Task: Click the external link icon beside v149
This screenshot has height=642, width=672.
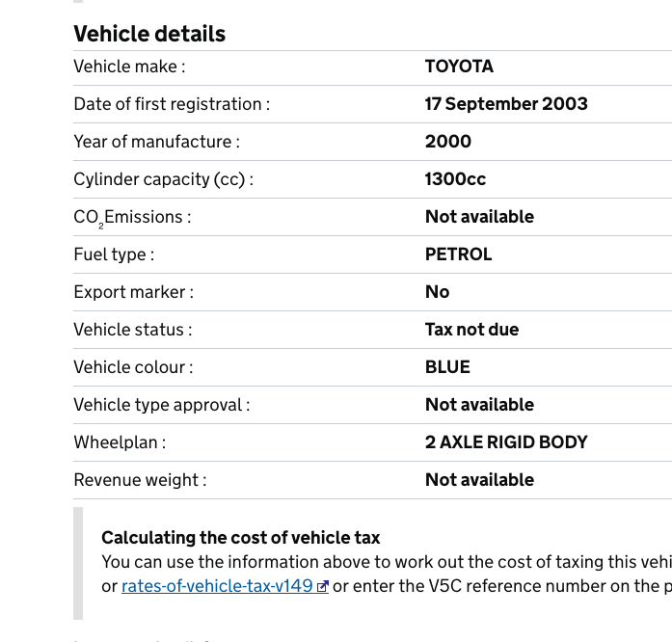Action: click(x=323, y=586)
